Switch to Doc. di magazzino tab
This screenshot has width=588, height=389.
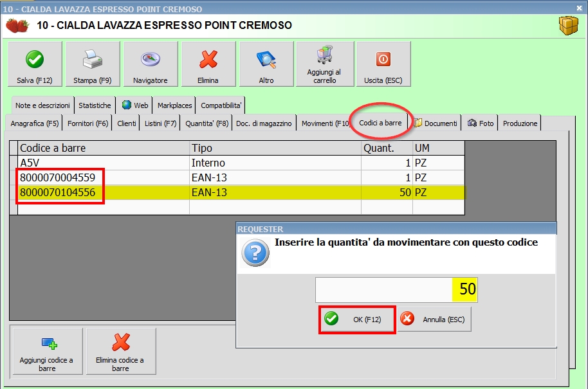264,123
